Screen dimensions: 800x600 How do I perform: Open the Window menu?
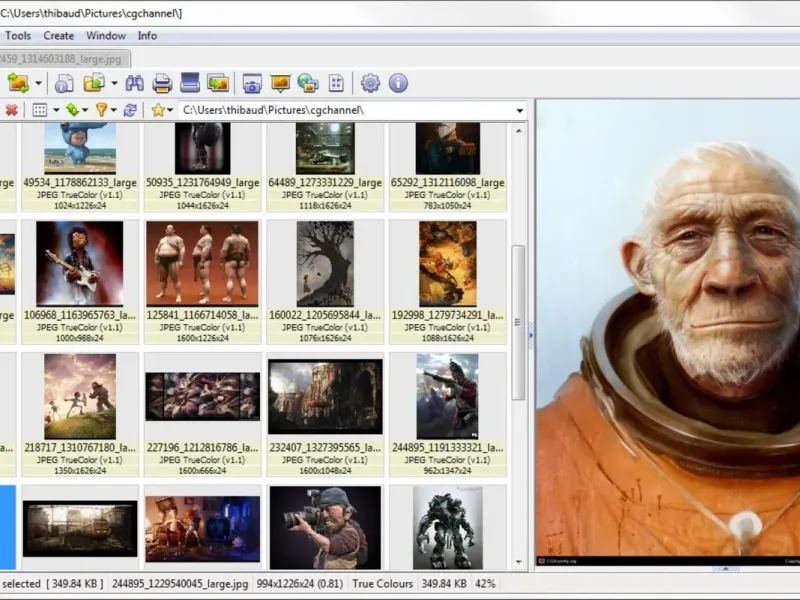click(106, 36)
